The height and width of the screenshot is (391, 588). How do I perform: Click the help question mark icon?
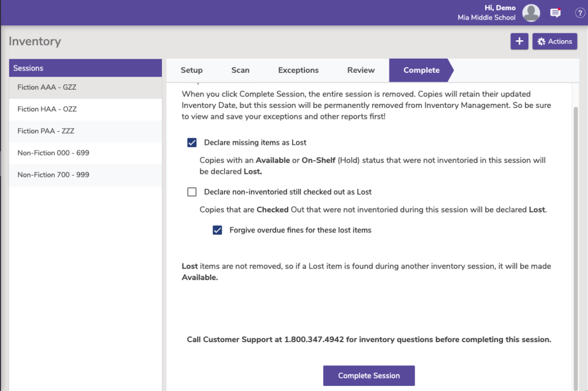(x=579, y=13)
